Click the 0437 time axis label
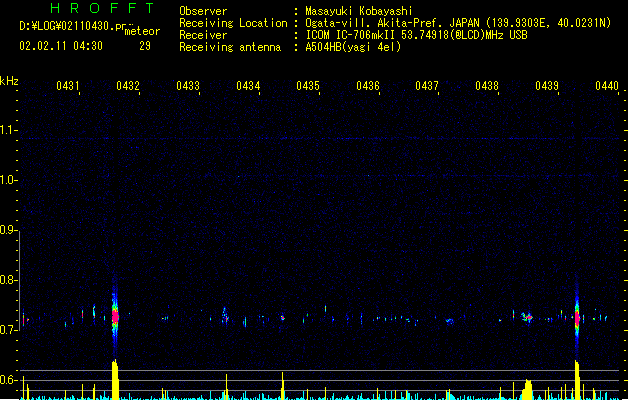 pyautogui.click(x=427, y=85)
